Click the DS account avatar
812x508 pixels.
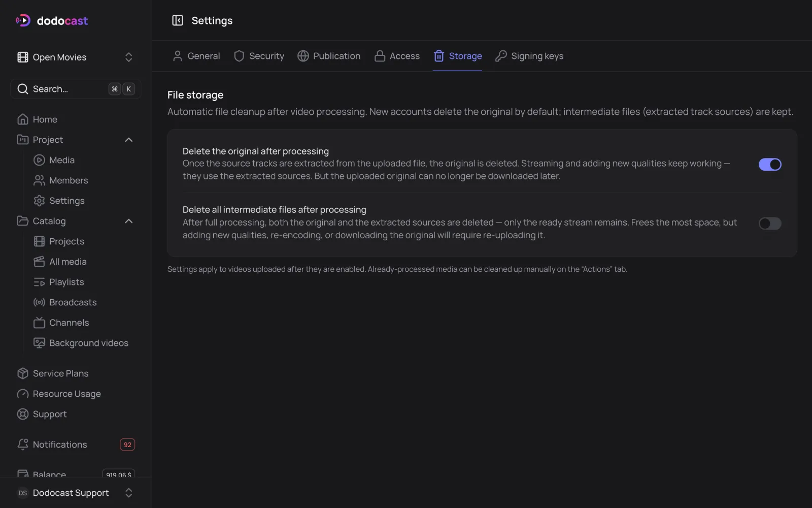point(23,493)
